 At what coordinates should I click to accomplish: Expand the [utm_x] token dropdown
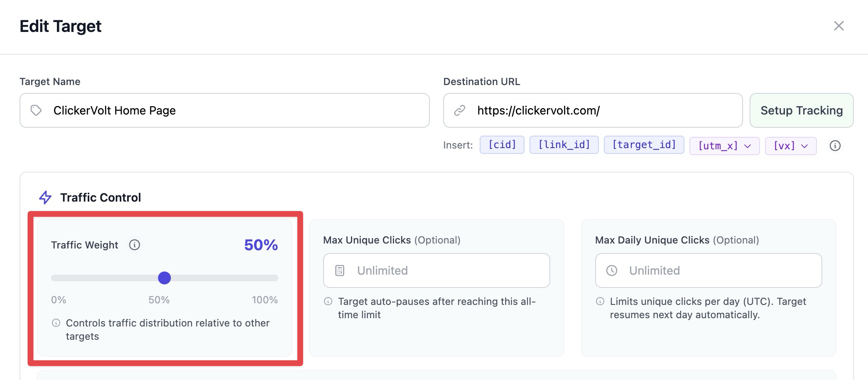(x=725, y=146)
